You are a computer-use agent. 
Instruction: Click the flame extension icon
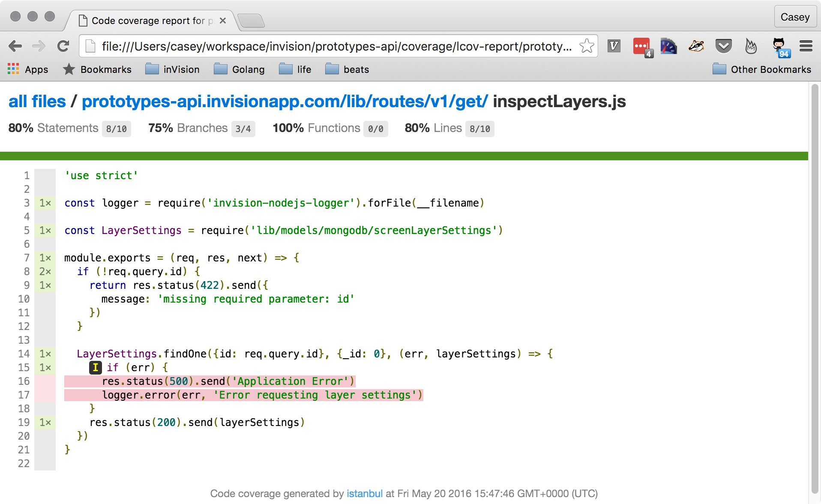coord(751,46)
